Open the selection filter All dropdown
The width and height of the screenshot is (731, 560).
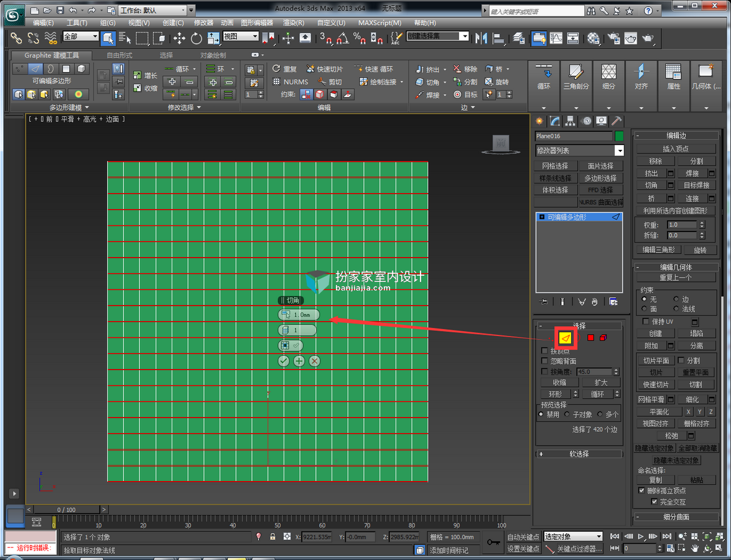coord(81,36)
